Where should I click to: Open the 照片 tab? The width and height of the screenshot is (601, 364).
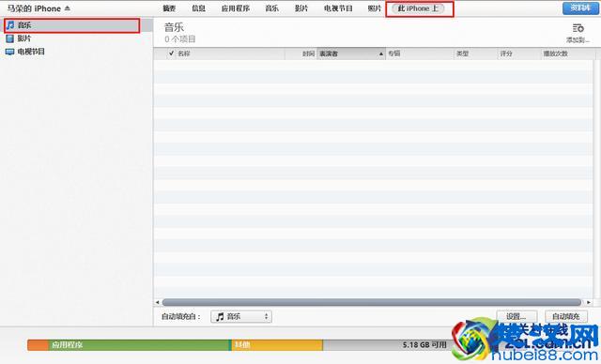click(x=375, y=8)
